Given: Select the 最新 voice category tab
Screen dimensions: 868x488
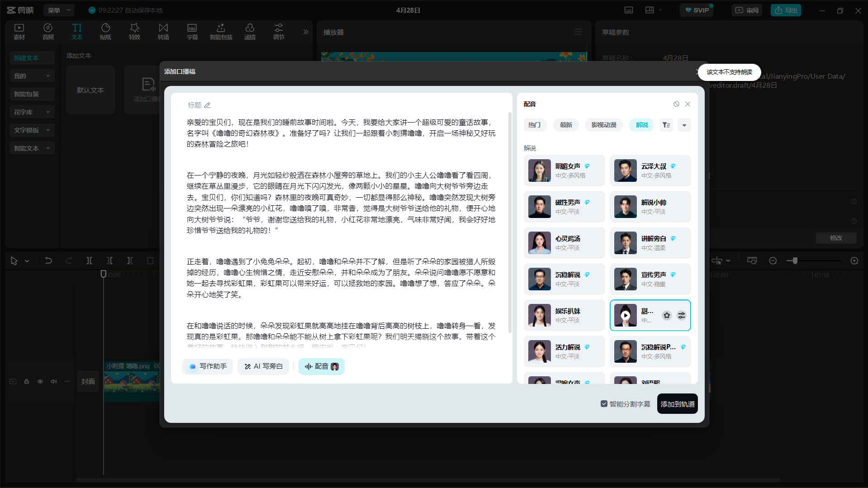Looking at the screenshot, I should [566, 125].
